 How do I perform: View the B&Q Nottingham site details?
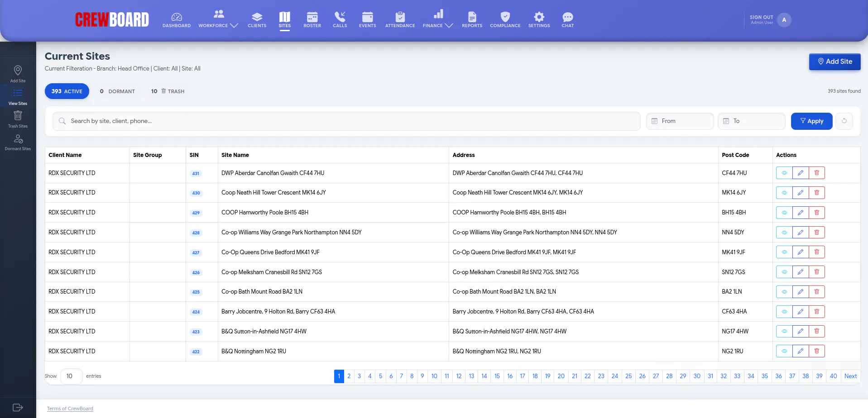tap(784, 351)
